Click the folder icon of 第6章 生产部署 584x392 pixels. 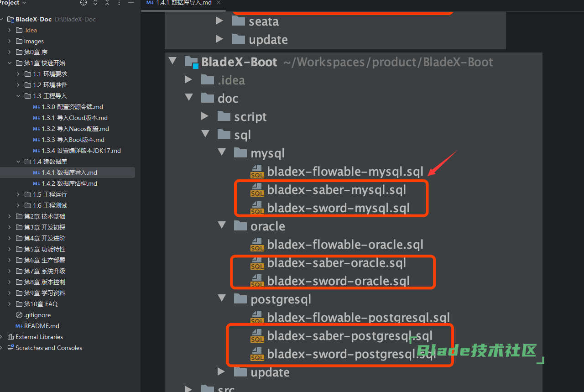[x=19, y=260]
